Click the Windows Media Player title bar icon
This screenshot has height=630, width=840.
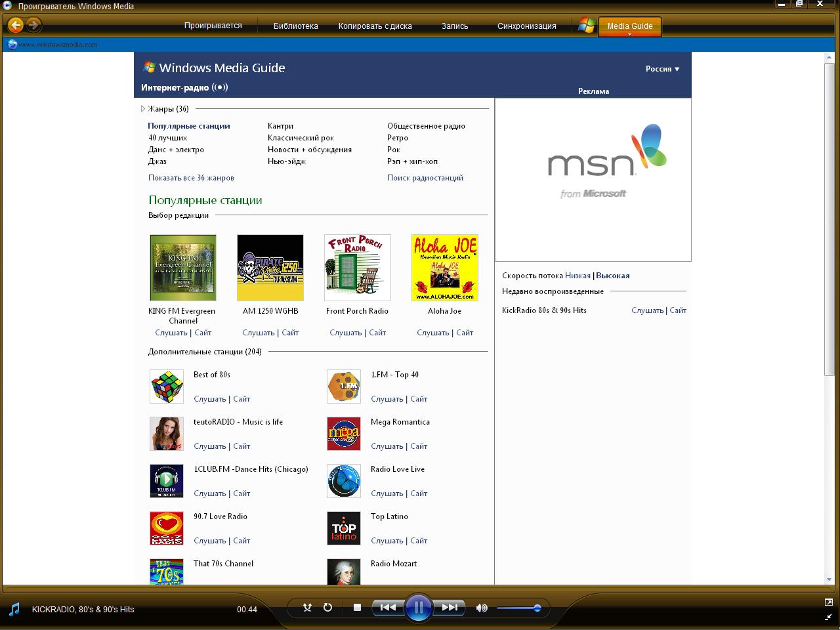click(x=7, y=6)
